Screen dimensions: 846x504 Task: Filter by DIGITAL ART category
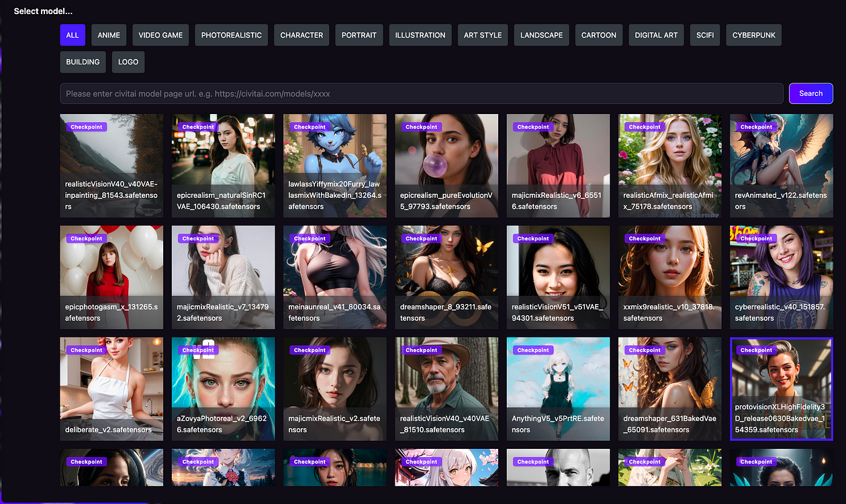(x=657, y=35)
